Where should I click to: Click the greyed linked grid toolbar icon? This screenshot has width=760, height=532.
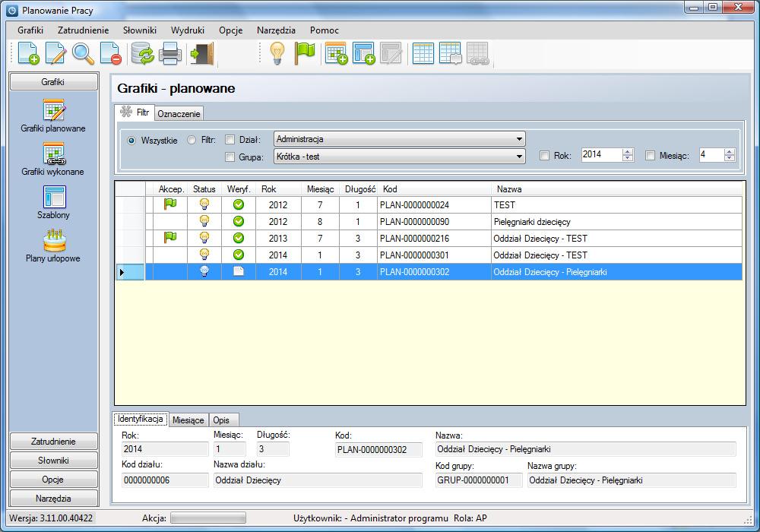[478, 53]
